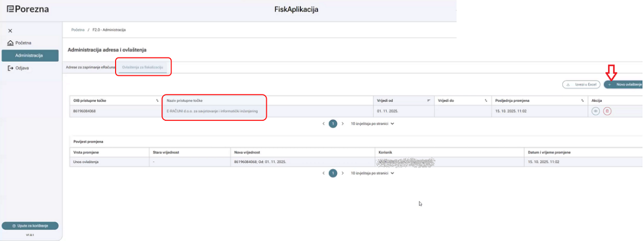The height and width of the screenshot is (241, 644).
Task: Click history Datum i vrijeme promjene cell
Action: tap(584, 162)
